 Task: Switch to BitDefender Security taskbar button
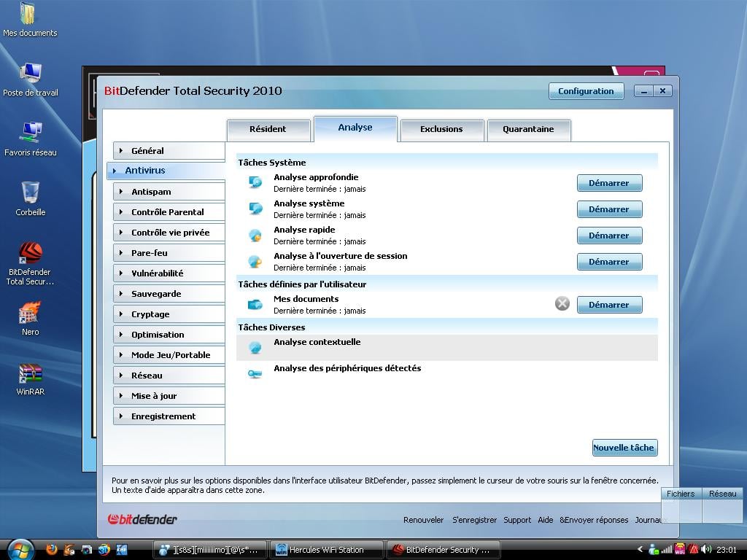click(x=444, y=550)
